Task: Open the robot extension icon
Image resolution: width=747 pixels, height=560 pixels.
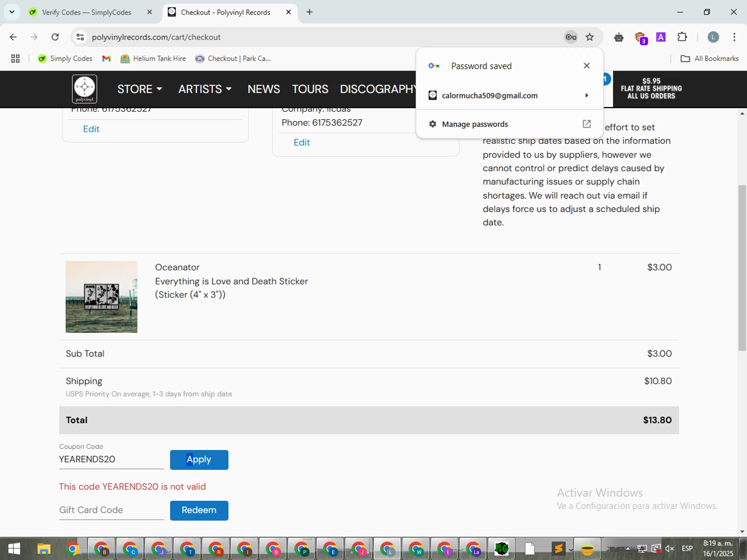Action: point(619,37)
